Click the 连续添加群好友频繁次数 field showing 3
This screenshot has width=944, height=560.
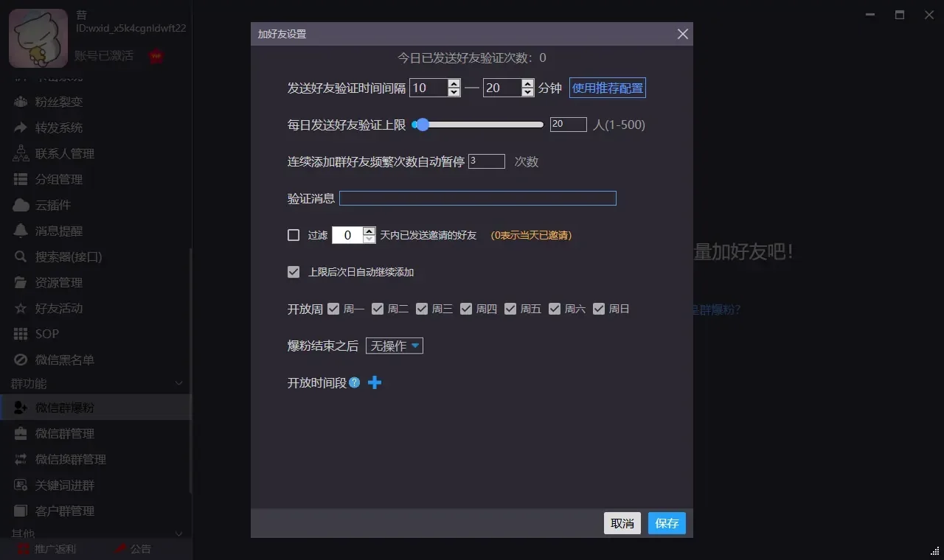(x=487, y=161)
